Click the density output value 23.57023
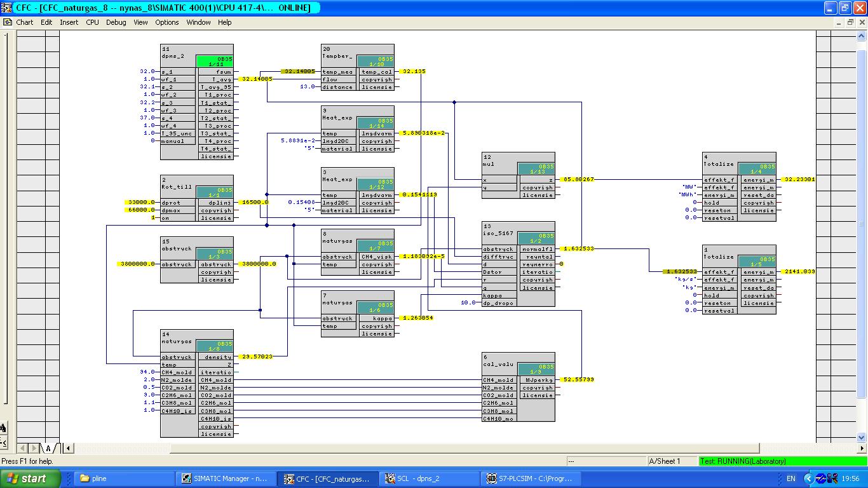Image resolution: width=868 pixels, height=488 pixels. [x=257, y=356]
